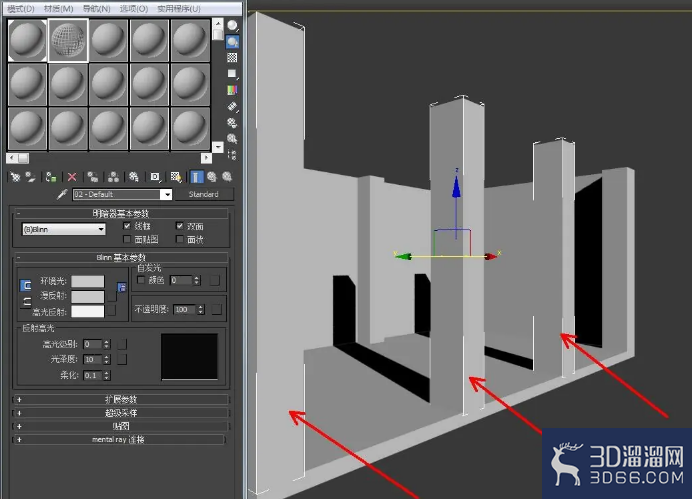Click Show Shaded Material in Viewport icon

(x=176, y=177)
